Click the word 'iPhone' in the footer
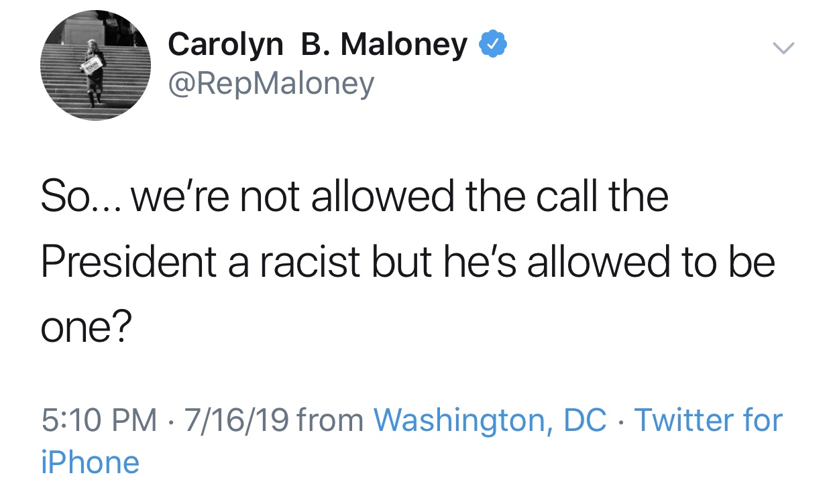 90,462
